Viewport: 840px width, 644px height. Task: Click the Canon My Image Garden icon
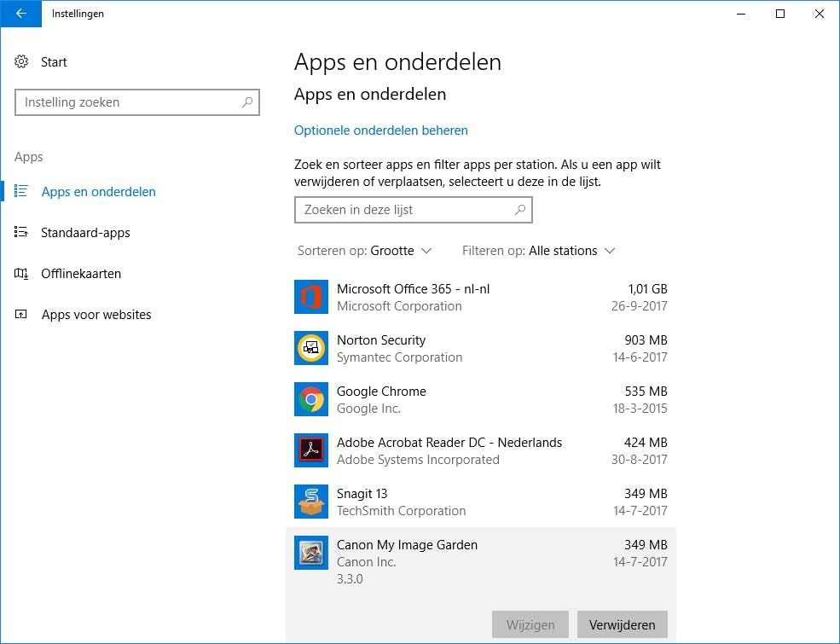tap(311, 553)
